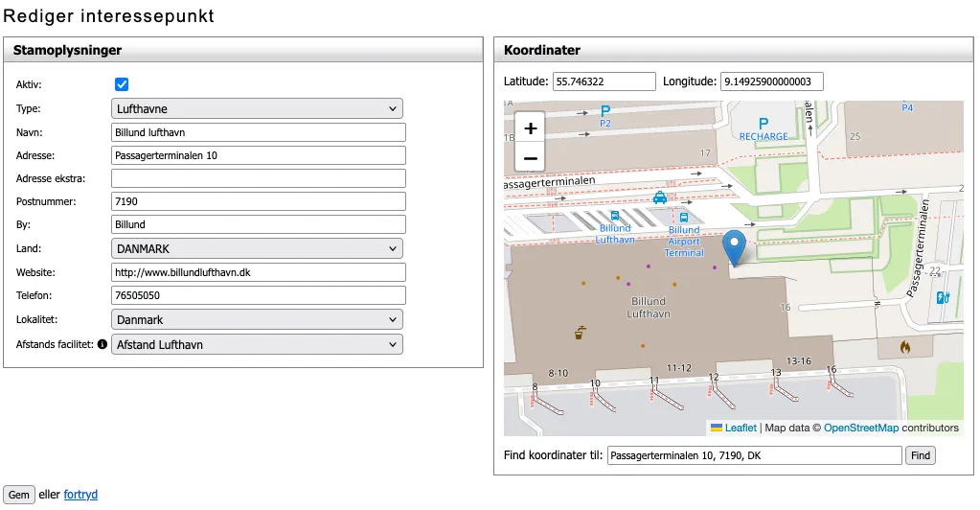Click the RECHARGE parking icon on map
The image size is (980, 510).
coord(763,124)
